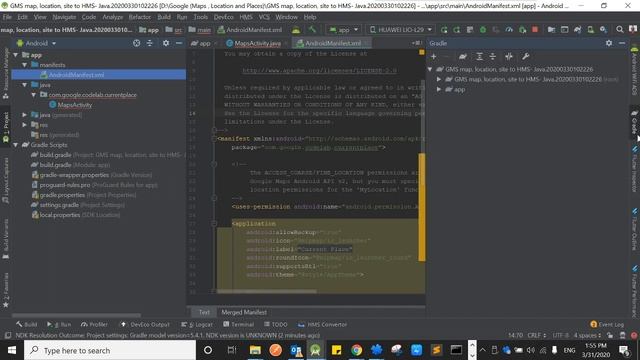This screenshot has height=360, width=640.
Task: Open the app run configuration dropdown
Action: [x=344, y=30]
